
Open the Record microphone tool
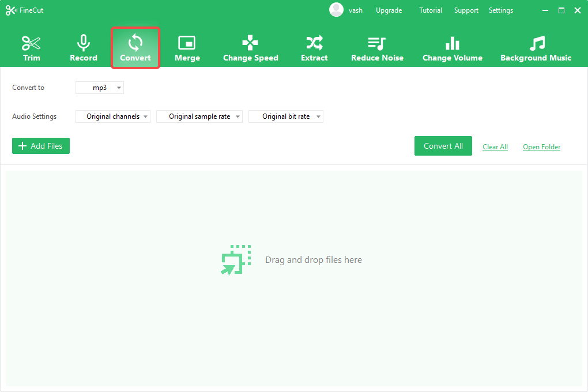pyautogui.click(x=84, y=48)
